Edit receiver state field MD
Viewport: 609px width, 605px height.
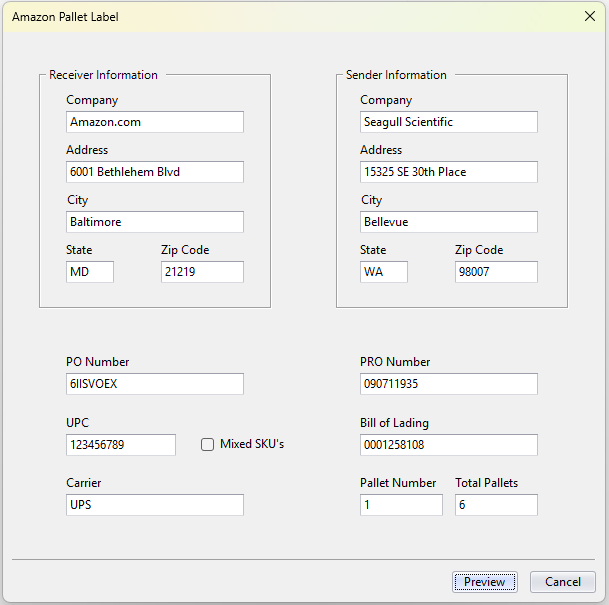pyautogui.click(x=90, y=272)
